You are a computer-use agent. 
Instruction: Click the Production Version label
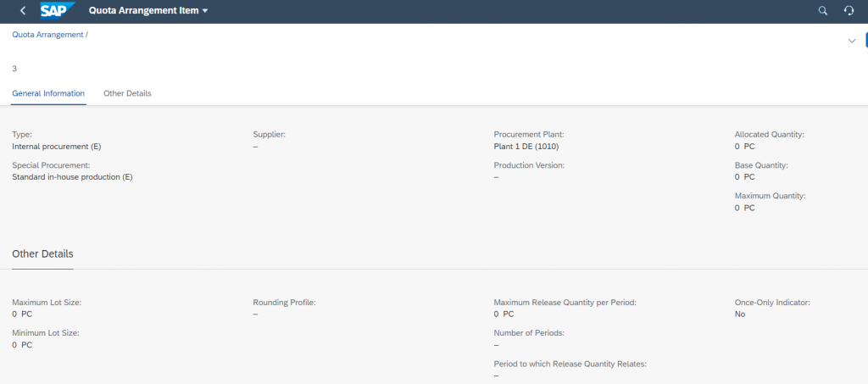pyautogui.click(x=529, y=165)
